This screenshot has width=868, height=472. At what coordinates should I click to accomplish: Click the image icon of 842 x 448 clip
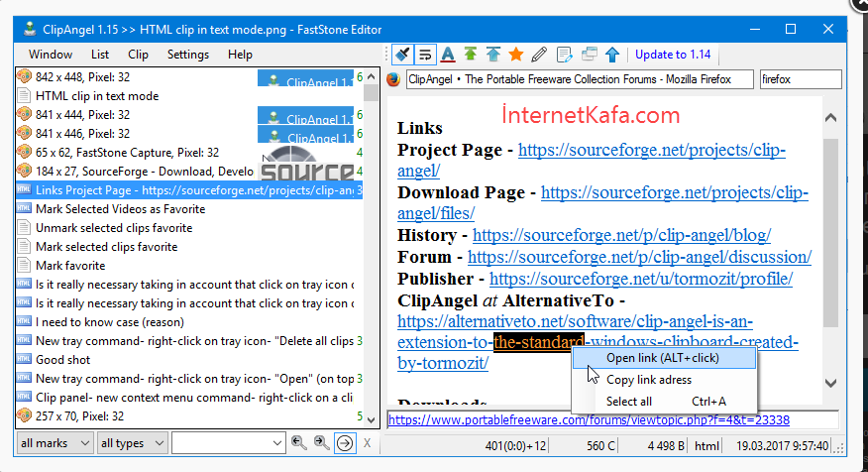coord(24,76)
